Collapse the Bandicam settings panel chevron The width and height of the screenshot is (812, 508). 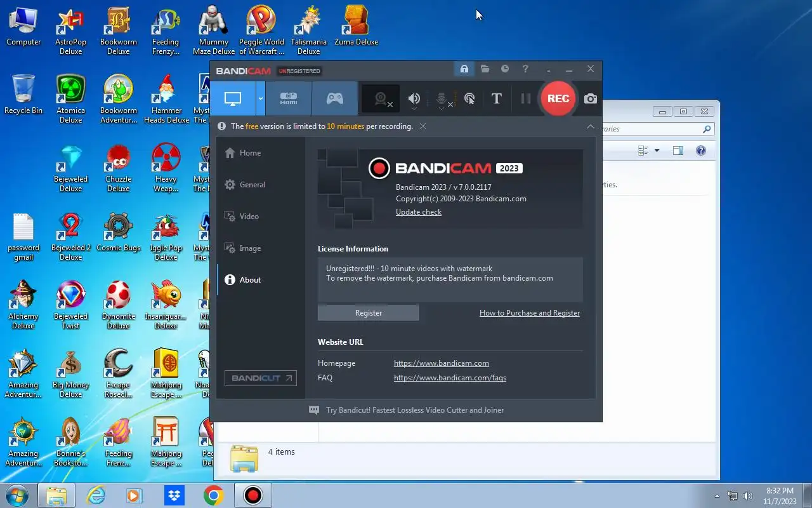(591, 126)
